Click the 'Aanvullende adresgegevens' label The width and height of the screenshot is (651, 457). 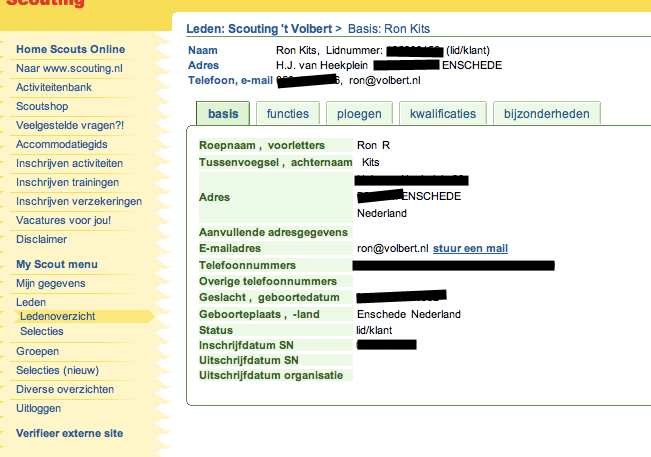(x=273, y=232)
